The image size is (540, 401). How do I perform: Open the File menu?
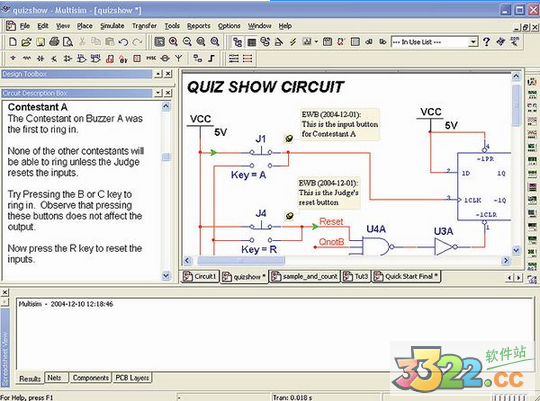[24, 26]
